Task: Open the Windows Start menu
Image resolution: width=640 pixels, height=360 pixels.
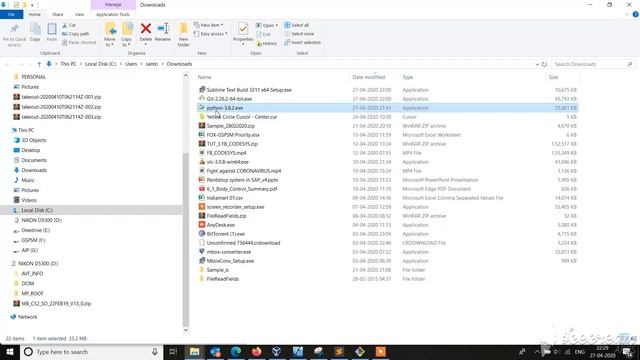Action: tap(10, 352)
